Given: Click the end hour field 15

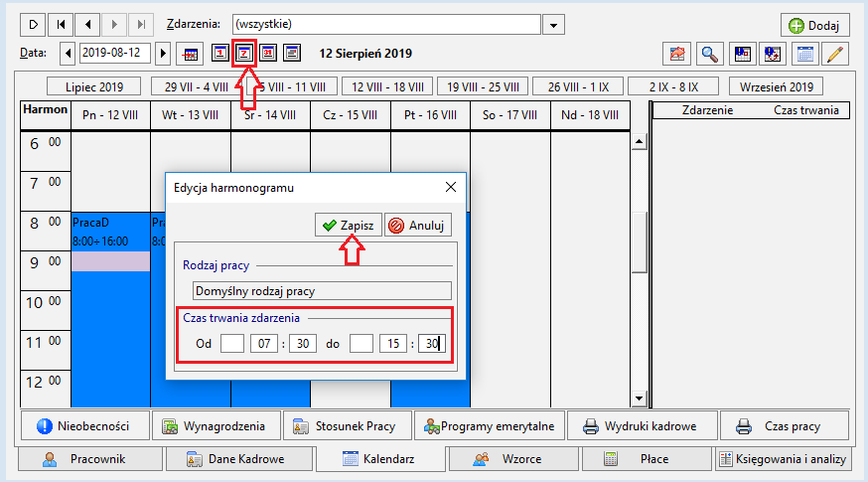Looking at the screenshot, I should tap(393, 344).
